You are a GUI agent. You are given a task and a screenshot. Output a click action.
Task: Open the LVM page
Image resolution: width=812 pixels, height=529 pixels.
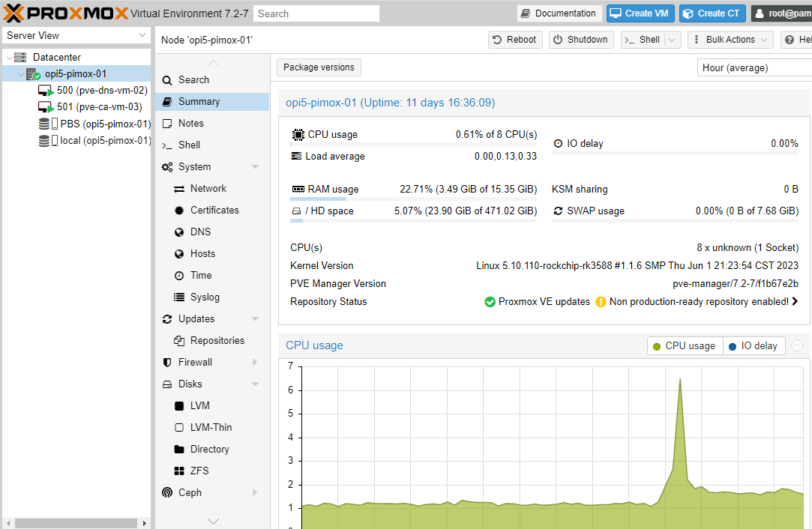coord(213,406)
